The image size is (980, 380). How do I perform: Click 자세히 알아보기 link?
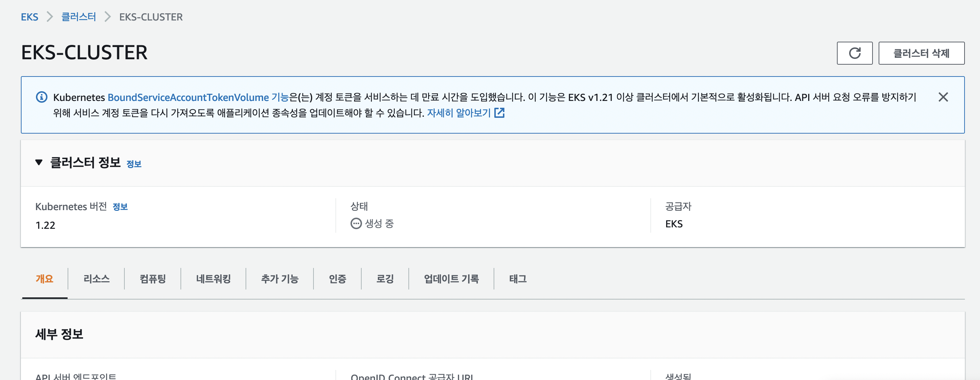click(459, 113)
